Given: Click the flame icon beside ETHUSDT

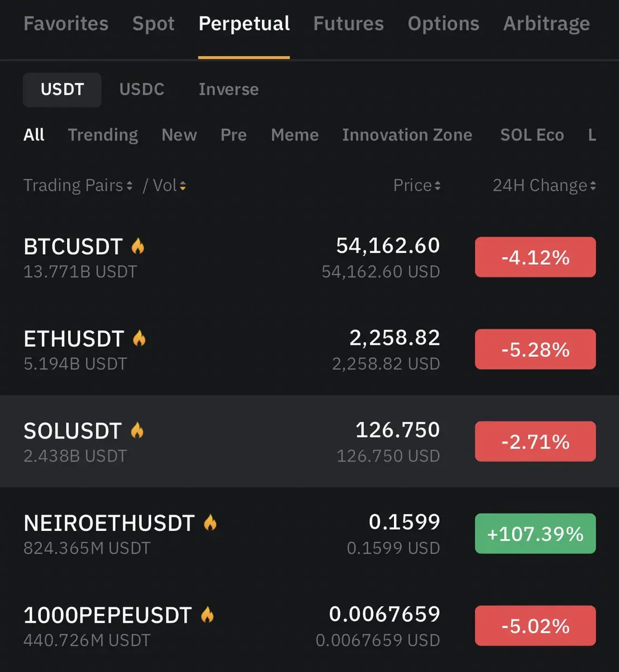Looking at the screenshot, I should 139,338.
